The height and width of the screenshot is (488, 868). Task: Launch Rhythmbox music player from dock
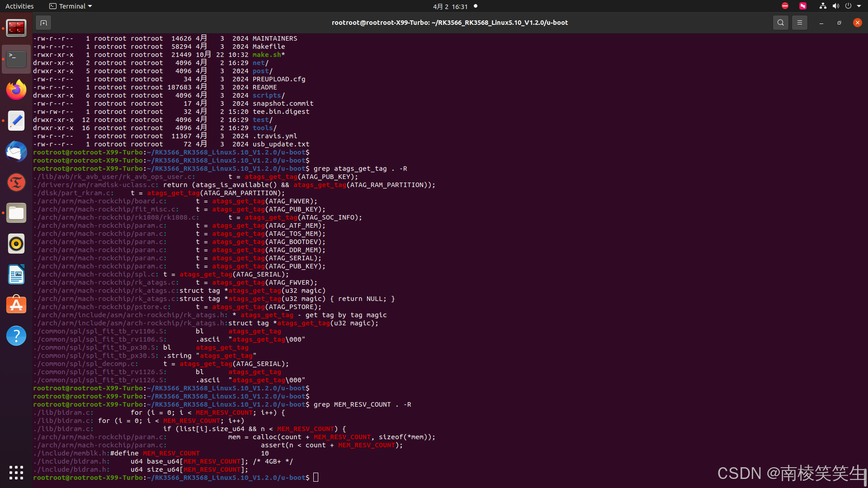coord(16,244)
